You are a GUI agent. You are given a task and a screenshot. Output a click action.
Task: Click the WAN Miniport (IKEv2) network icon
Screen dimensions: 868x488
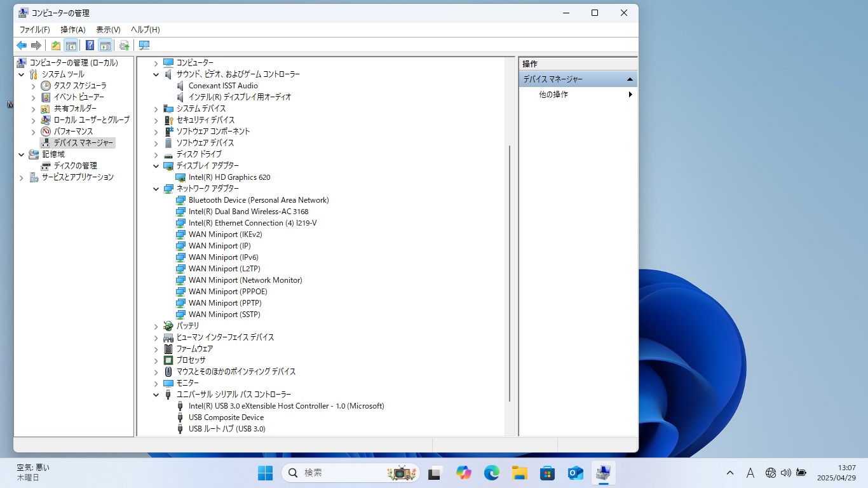(x=180, y=234)
